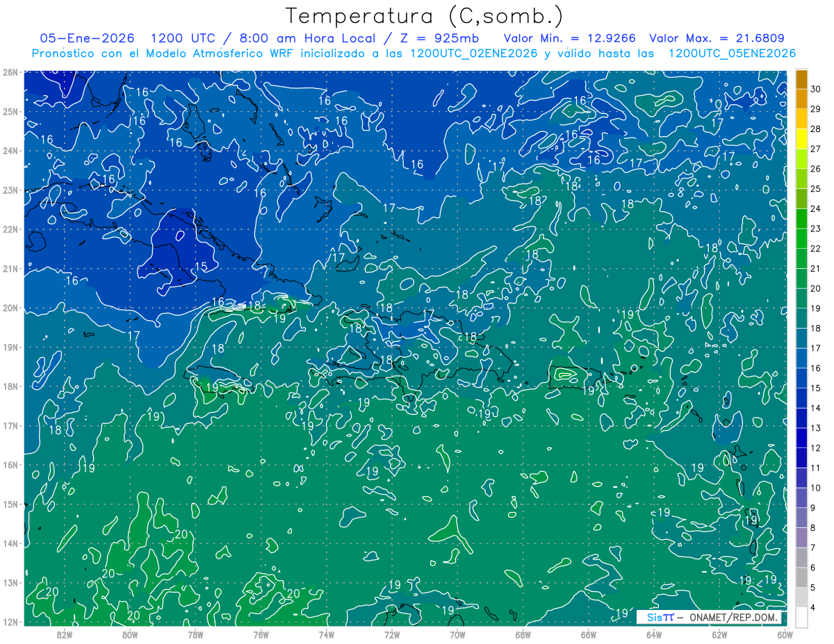The height and width of the screenshot is (644, 834).
Task: Click the legend value 21
Action: pos(816,269)
